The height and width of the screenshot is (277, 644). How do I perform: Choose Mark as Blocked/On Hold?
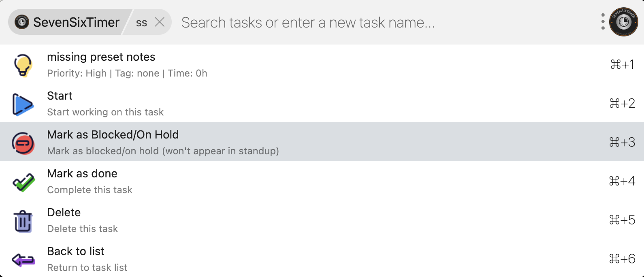coord(113,135)
